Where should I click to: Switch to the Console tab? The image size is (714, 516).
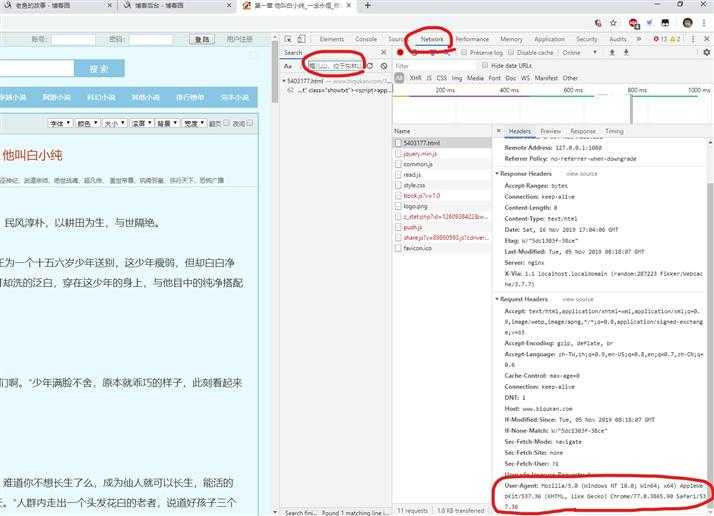[x=366, y=39]
